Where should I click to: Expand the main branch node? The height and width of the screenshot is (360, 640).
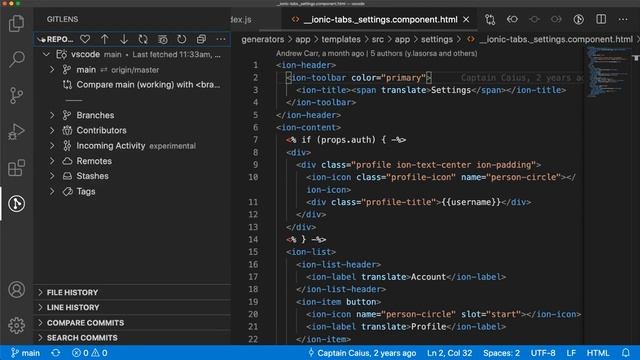click(x=52, y=70)
